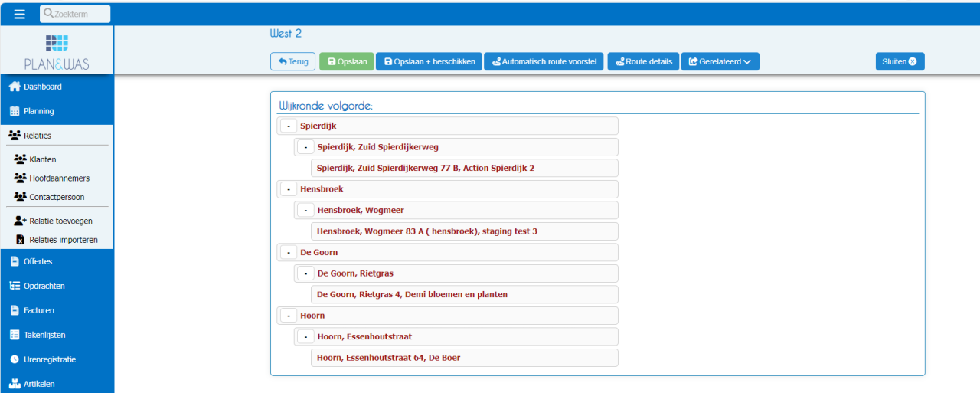Click Wijkronde volgorde heading
This screenshot has width=980, height=393.
325,106
